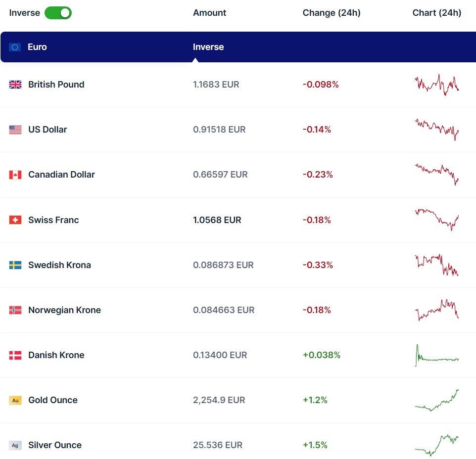Click the US Dollar flag icon
This screenshot has width=476, height=459.
(15, 130)
